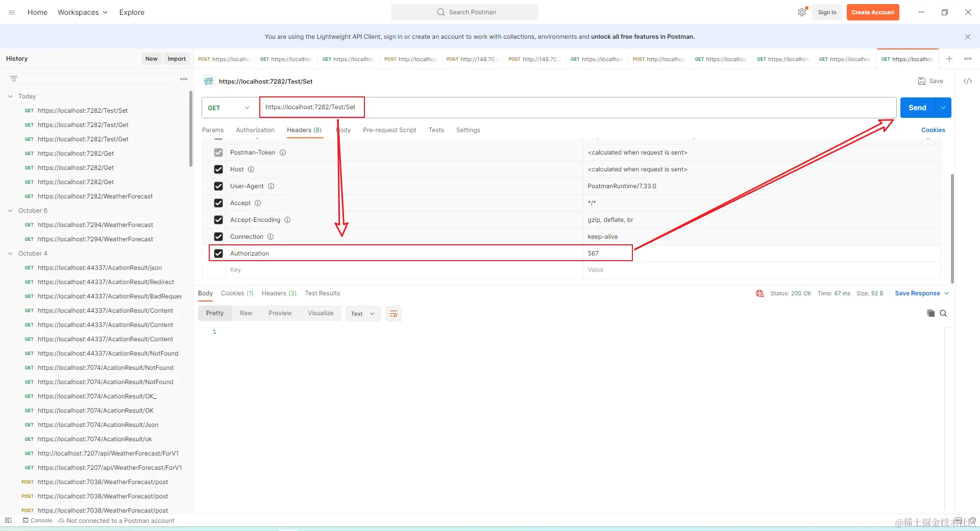Viewport: 980px width, 531px height.
Task: Open the request Settings tab
Action: click(468, 130)
